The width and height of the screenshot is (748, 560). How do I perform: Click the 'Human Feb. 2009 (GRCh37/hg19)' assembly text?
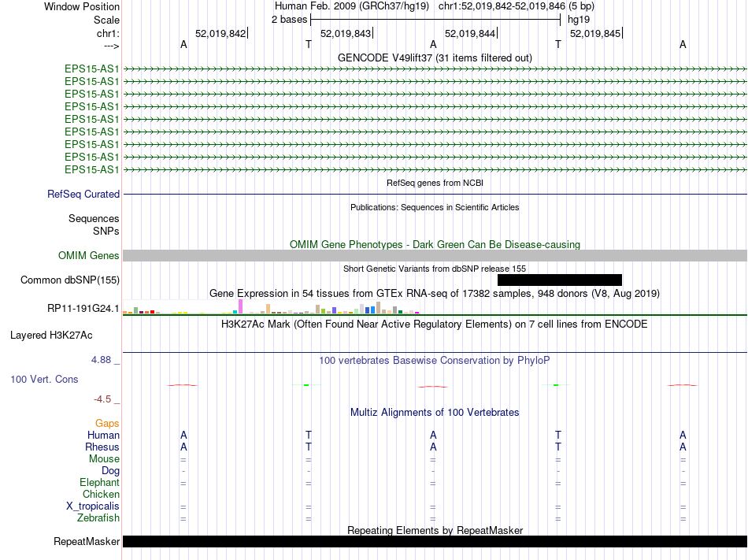352,6
